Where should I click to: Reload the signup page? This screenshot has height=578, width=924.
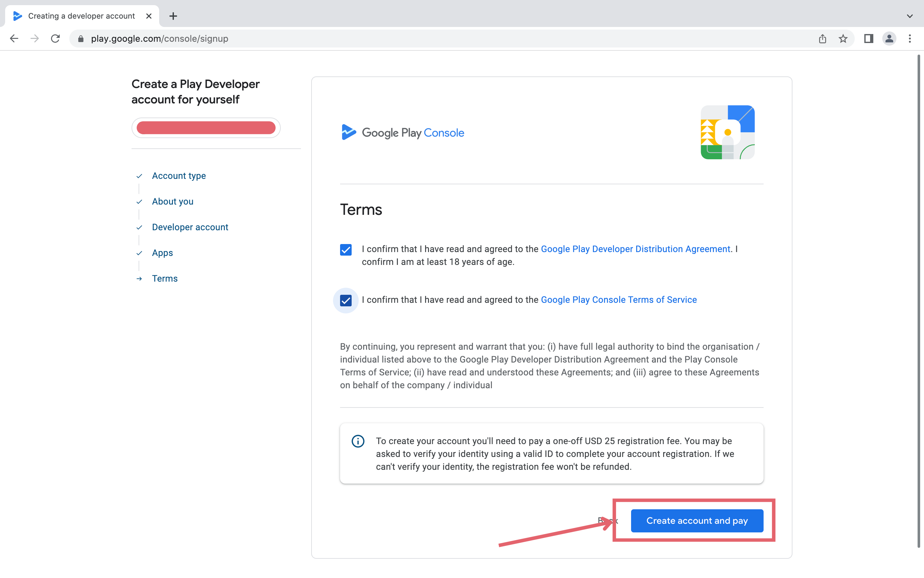pyautogui.click(x=56, y=39)
